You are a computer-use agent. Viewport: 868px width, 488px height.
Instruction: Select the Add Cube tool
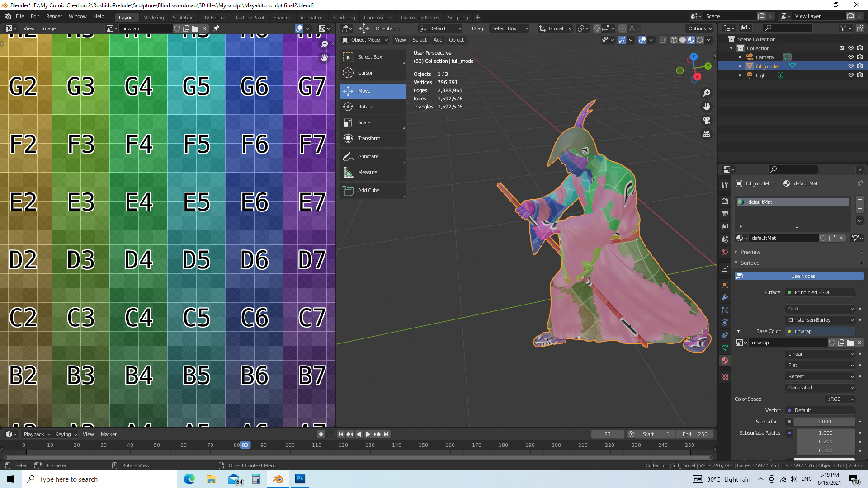point(372,190)
